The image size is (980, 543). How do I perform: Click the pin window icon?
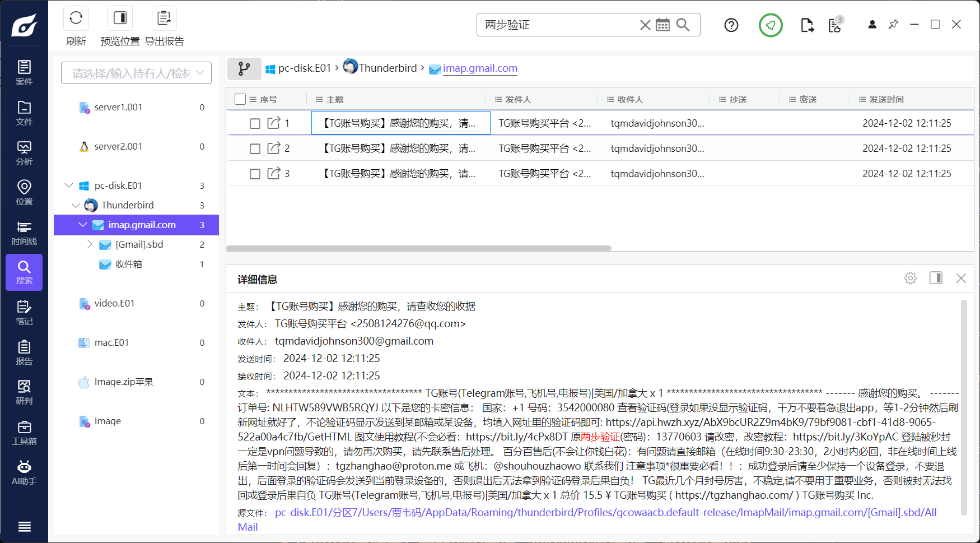pyautogui.click(x=894, y=25)
